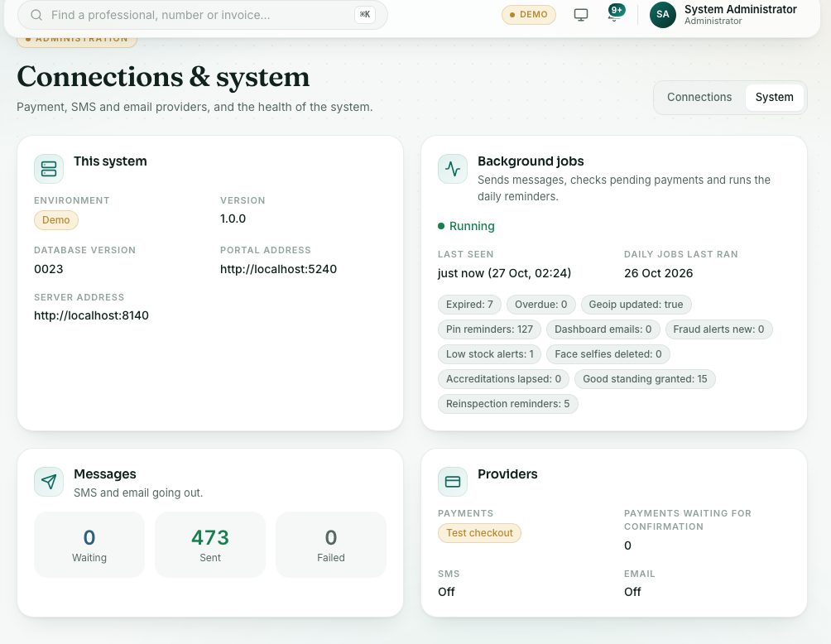Click the portal address http://localhost:5240
Screen dimensions: 831x644
(x=278, y=269)
